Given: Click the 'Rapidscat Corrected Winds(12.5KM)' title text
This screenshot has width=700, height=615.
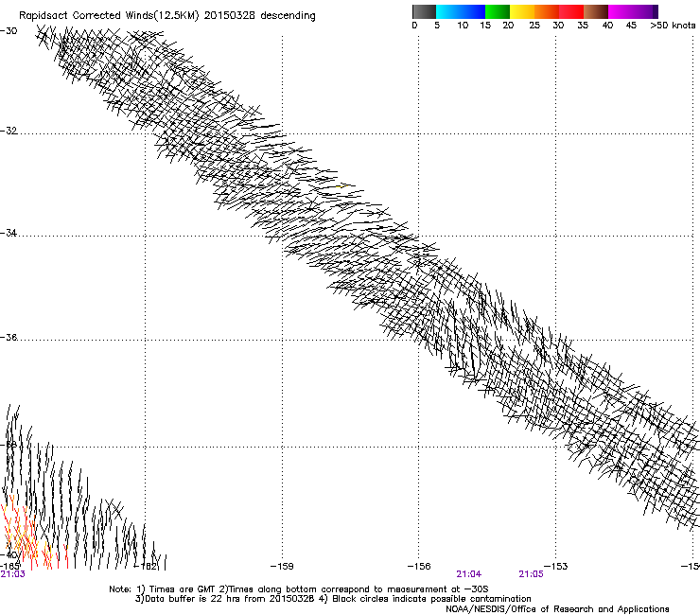Looking at the screenshot, I should (x=109, y=16).
